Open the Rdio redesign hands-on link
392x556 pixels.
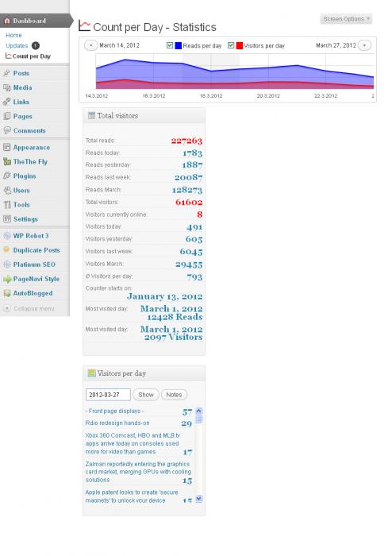tap(117, 423)
